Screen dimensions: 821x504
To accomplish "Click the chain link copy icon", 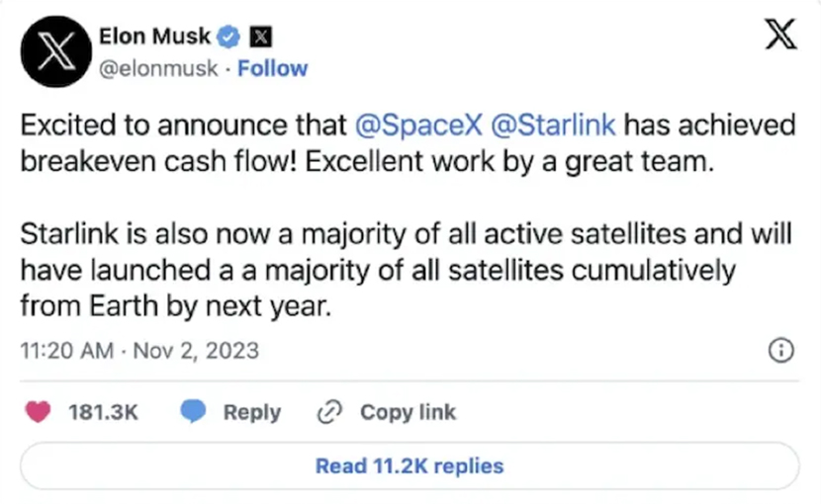I will 328,412.
